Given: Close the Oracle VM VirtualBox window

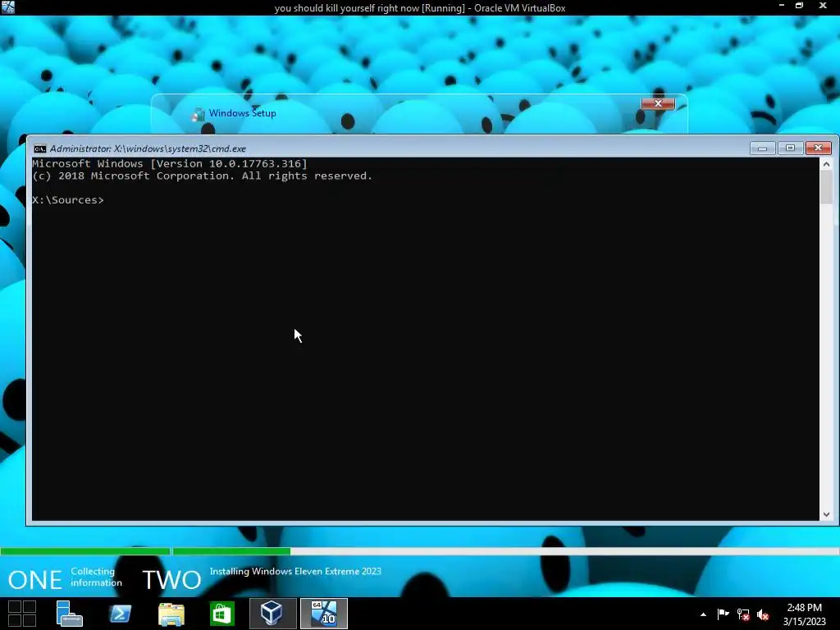Looking at the screenshot, I should pos(823,6).
